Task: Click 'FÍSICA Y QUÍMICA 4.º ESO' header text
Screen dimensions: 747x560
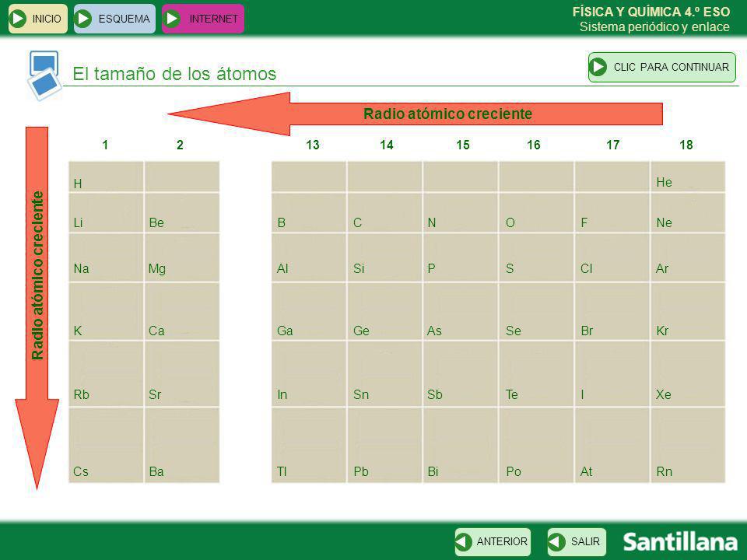Action: click(x=651, y=12)
